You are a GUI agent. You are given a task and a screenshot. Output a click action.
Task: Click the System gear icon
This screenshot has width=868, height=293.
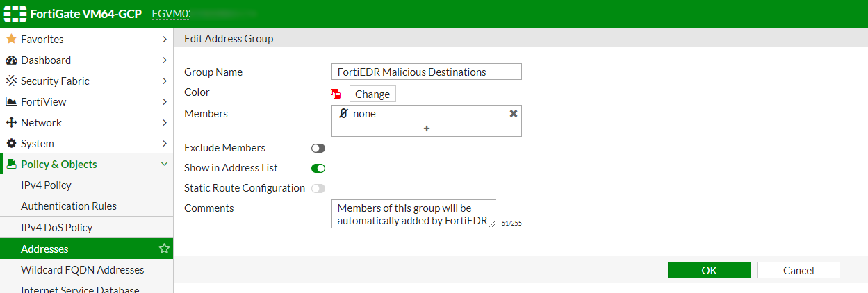[x=11, y=143]
